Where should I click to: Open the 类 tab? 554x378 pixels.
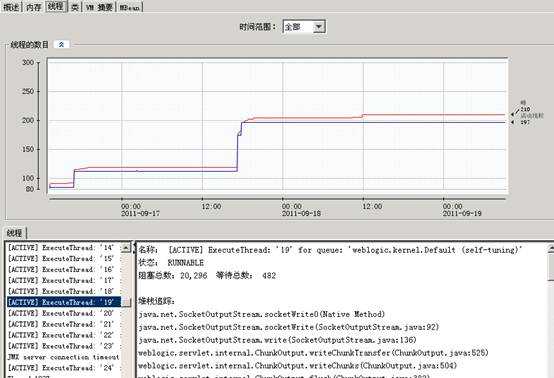(75, 7)
